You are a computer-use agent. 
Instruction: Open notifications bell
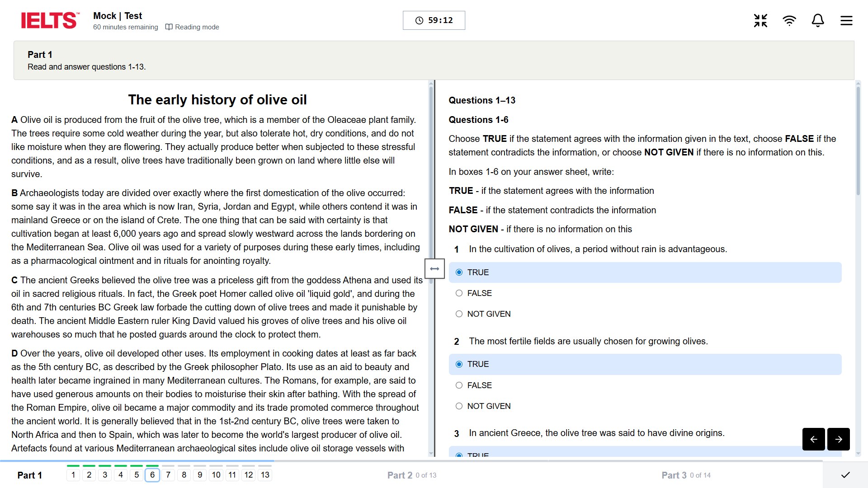[818, 20]
